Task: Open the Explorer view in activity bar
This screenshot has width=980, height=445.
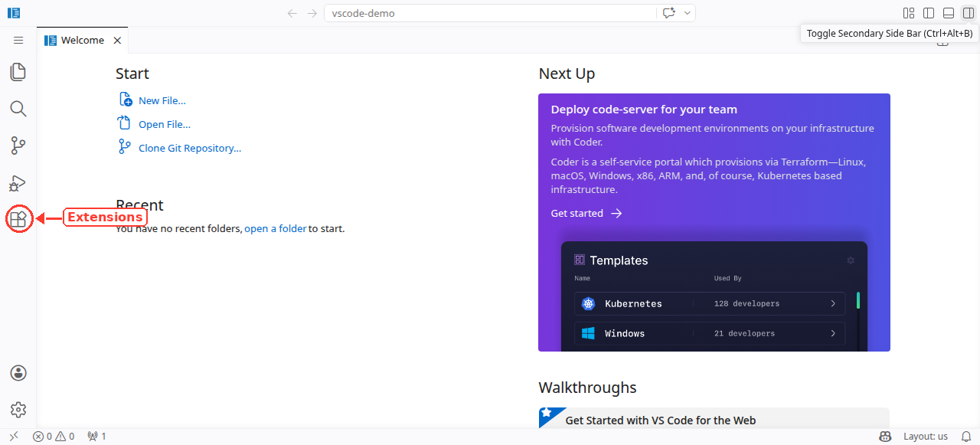Action: (18, 72)
